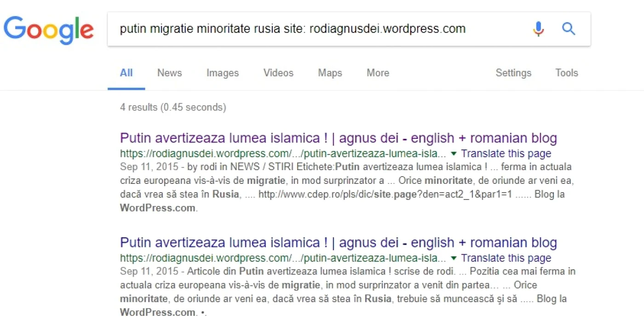
Task: Expand the second result's green URL arrow
Action: [x=454, y=258]
